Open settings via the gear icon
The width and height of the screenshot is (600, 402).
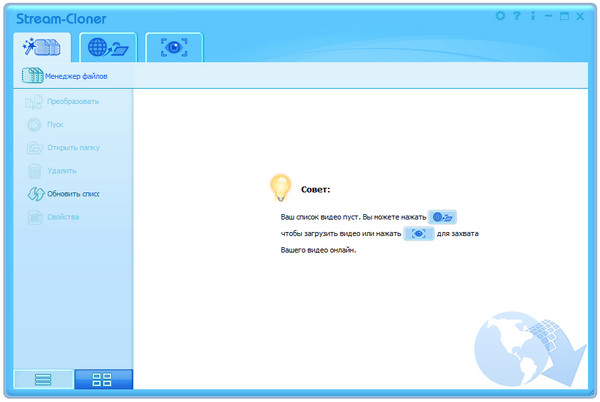tap(500, 16)
